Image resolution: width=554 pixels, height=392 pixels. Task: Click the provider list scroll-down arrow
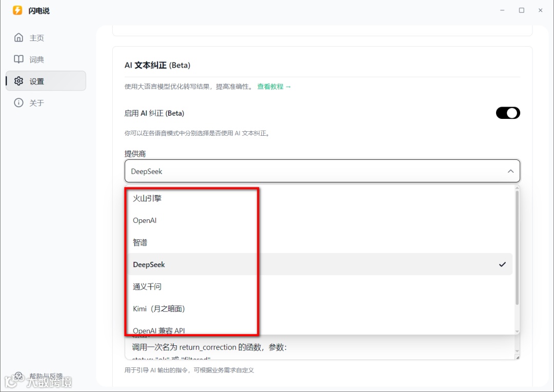click(517, 332)
